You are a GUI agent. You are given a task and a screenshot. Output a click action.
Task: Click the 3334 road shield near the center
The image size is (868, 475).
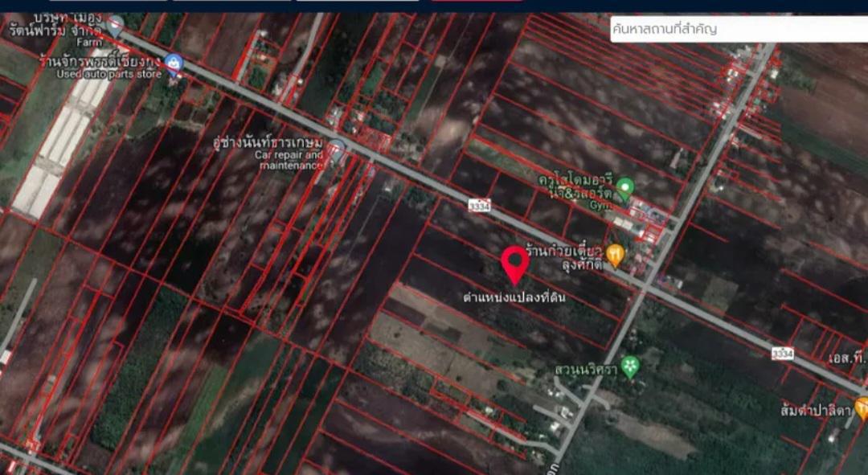pos(479,205)
